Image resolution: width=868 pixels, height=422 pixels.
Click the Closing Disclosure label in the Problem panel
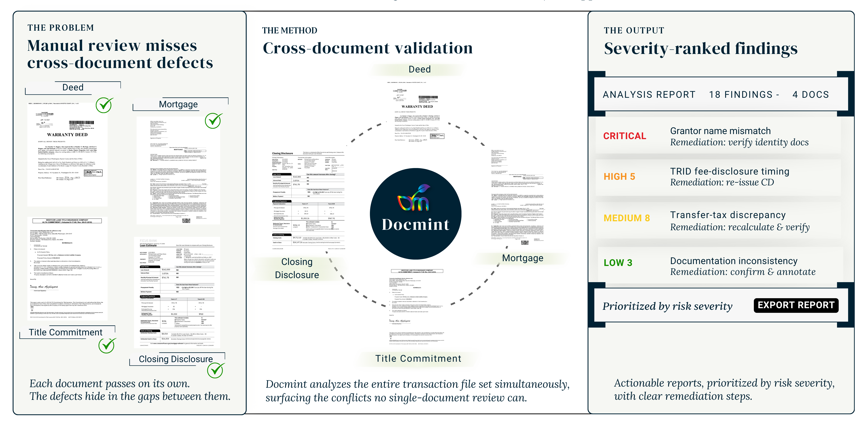tap(176, 359)
